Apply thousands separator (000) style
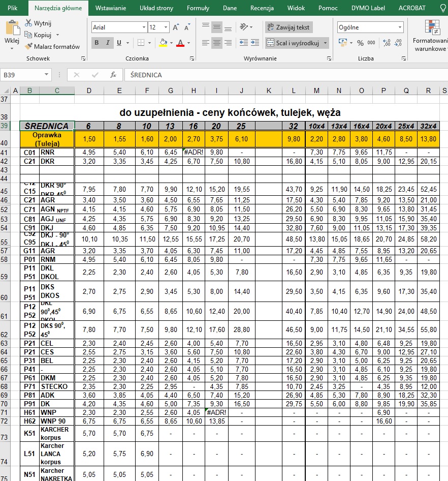 click(371, 43)
